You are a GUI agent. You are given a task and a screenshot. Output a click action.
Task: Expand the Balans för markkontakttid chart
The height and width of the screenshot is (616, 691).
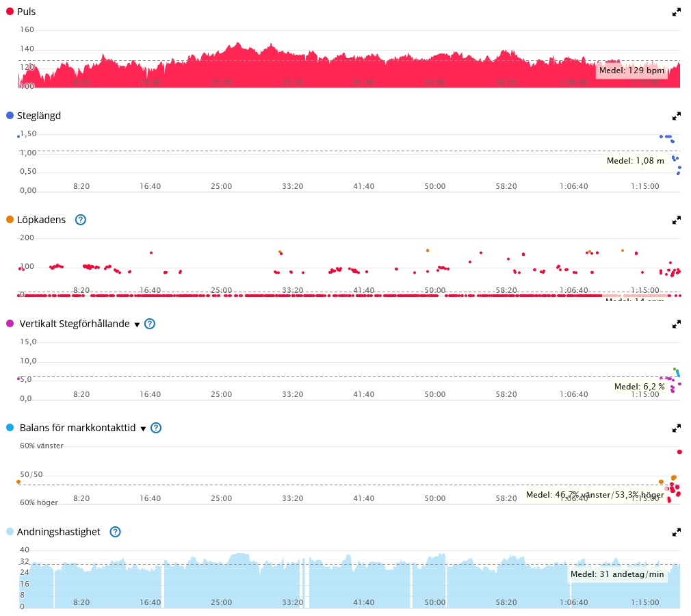pos(677,428)
